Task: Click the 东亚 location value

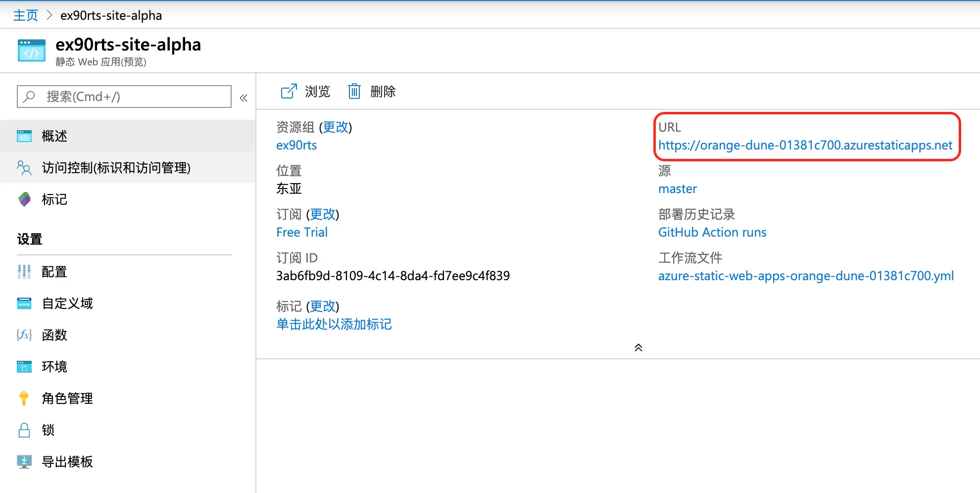Action: click(289, 189)
